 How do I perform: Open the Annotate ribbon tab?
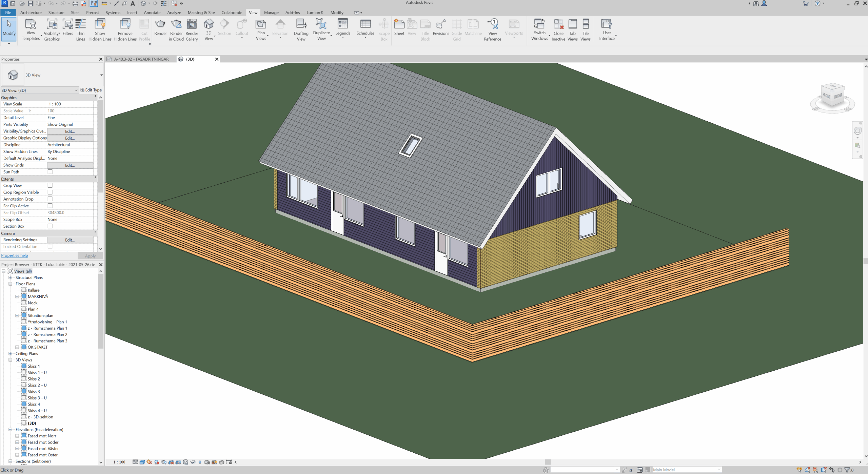(x=152, y=13)
